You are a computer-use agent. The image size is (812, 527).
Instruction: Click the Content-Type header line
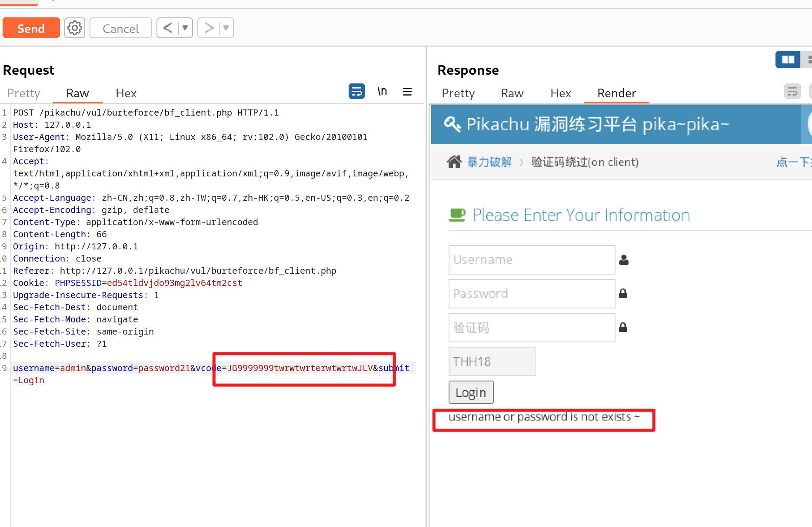tap(136, 222)
